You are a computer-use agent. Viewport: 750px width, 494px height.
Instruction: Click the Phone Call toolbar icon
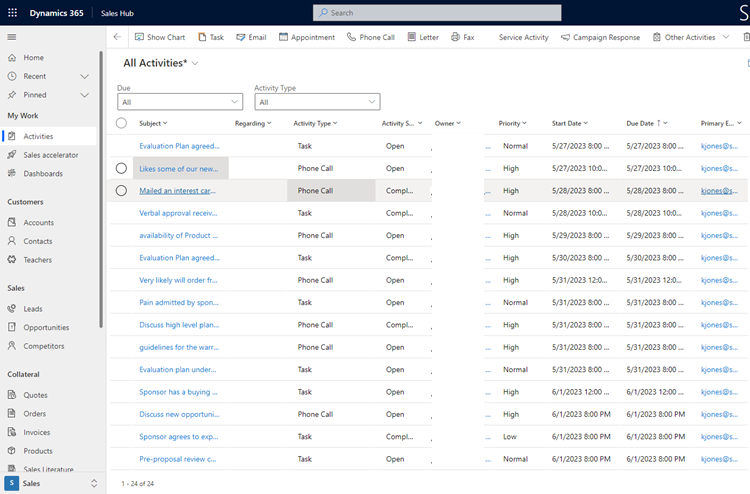click(370, 37)
